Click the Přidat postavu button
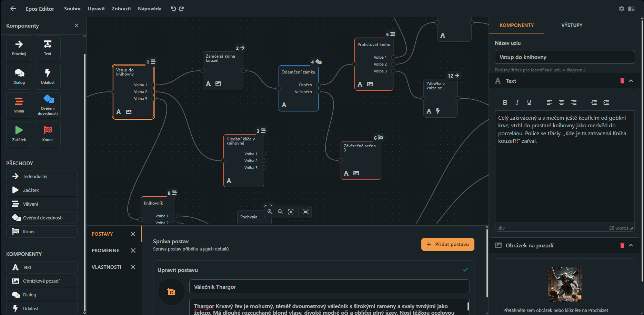This screenshot has width=644, height=315. [448, 244]
